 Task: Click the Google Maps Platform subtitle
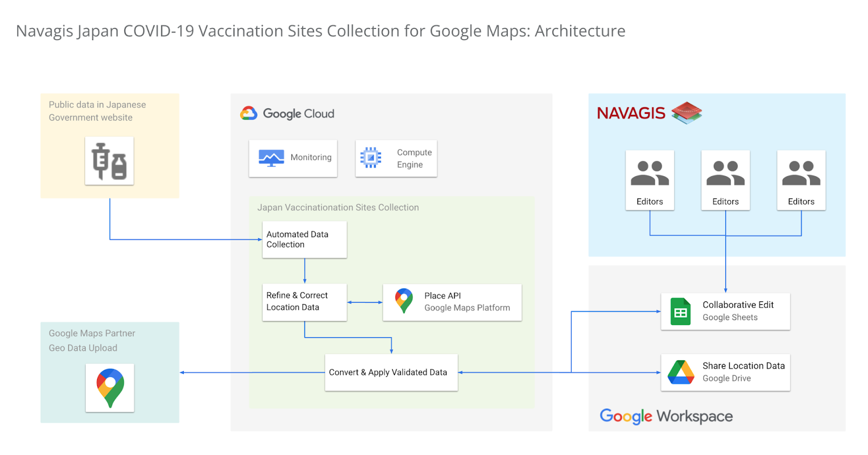[x=467, y=308]
